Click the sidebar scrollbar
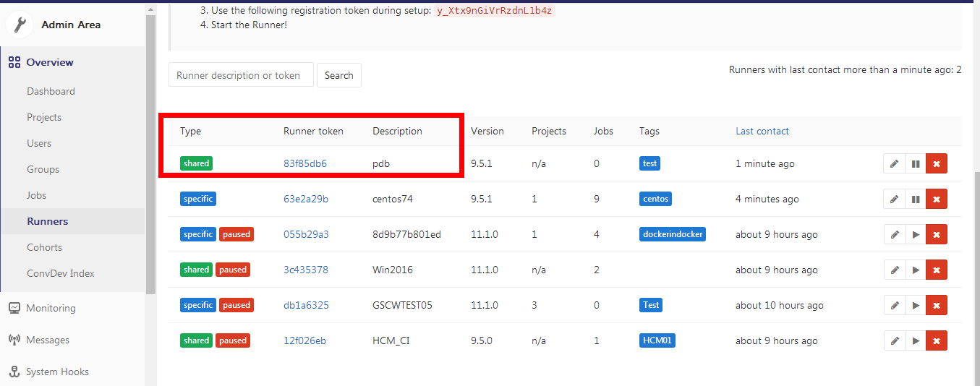 pos(150,153)
